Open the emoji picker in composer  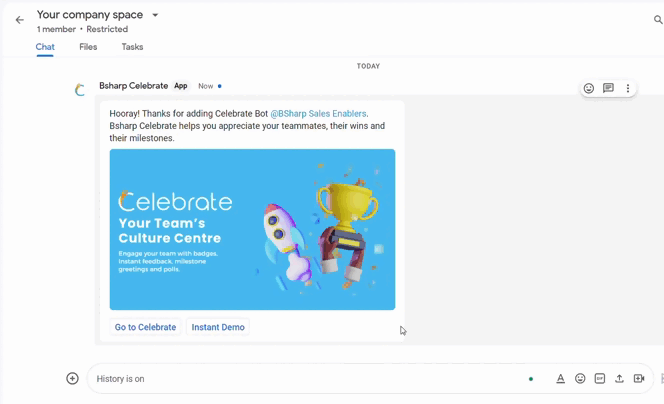click(x=580, y=379)
